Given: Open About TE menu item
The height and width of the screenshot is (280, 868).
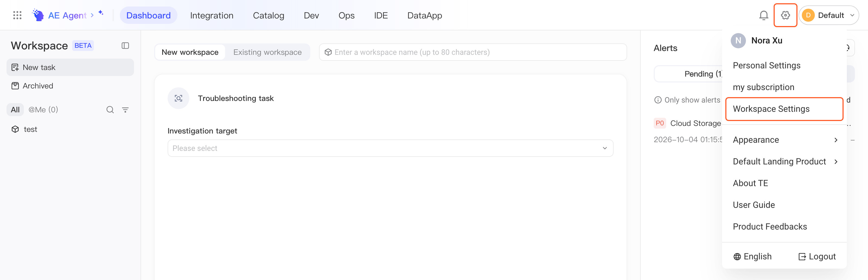Looking at the screenshot, I should [x=784, y=183].
